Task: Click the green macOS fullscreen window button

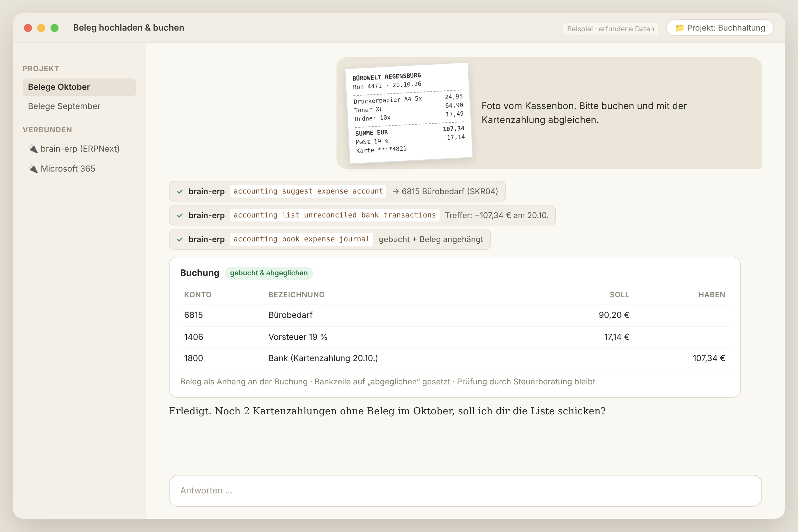Action: click(x=54, y=28)
